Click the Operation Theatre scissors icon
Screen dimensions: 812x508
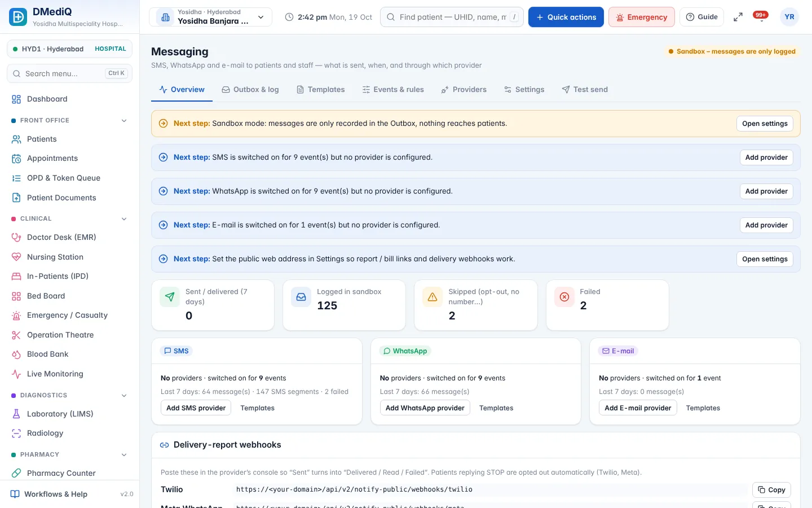pyautogui.click(x=16, y=335)
